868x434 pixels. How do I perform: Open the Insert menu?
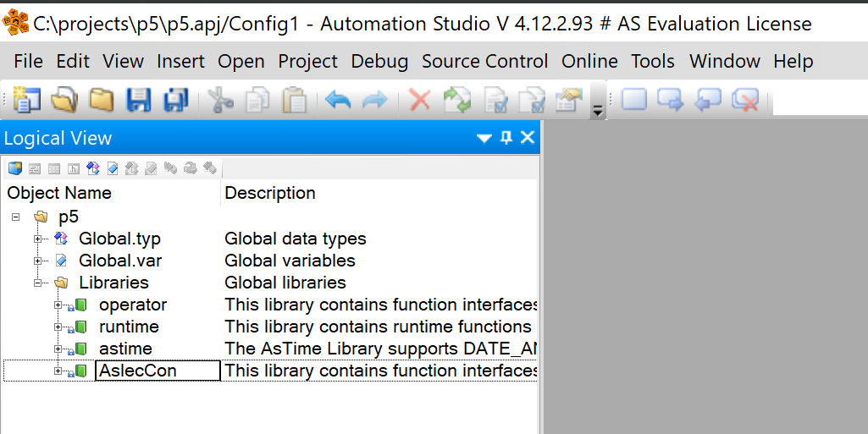click(180, 62)
